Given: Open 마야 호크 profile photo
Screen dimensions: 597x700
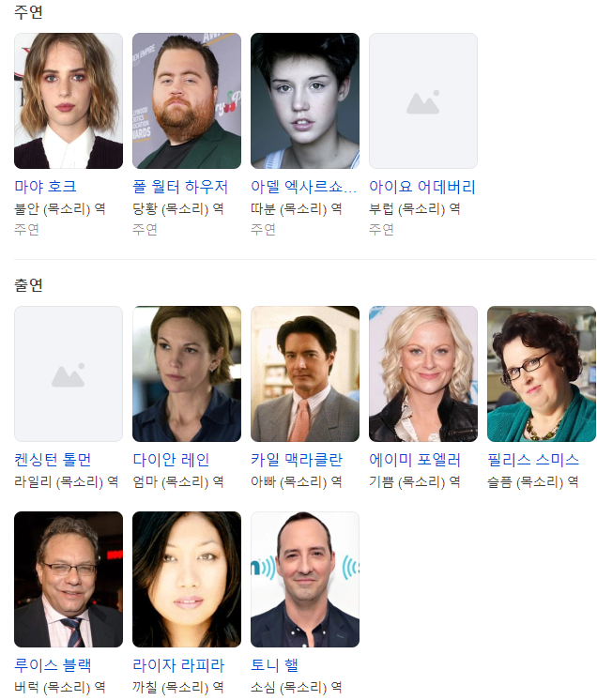Looking at the screenshot, I should (x=69, y=100).
